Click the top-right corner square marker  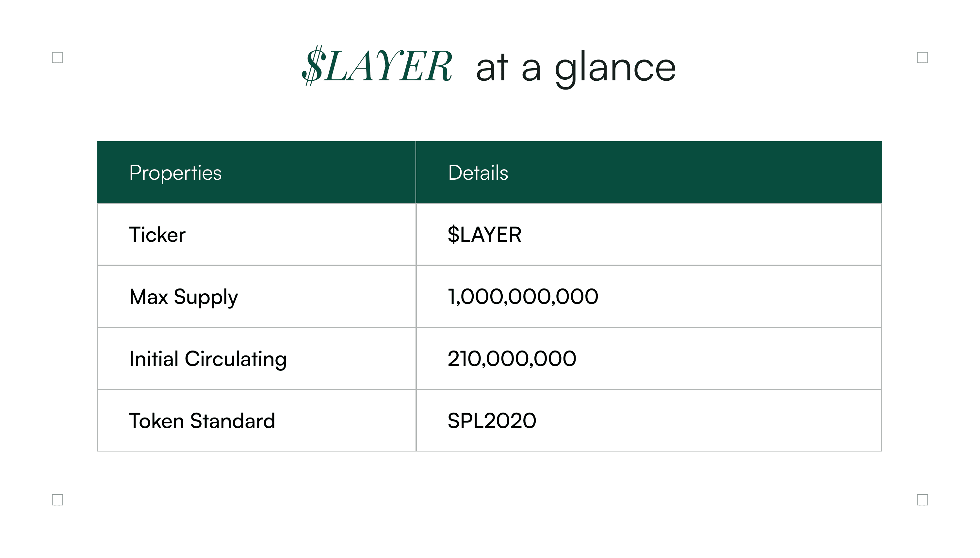(922, 57)
